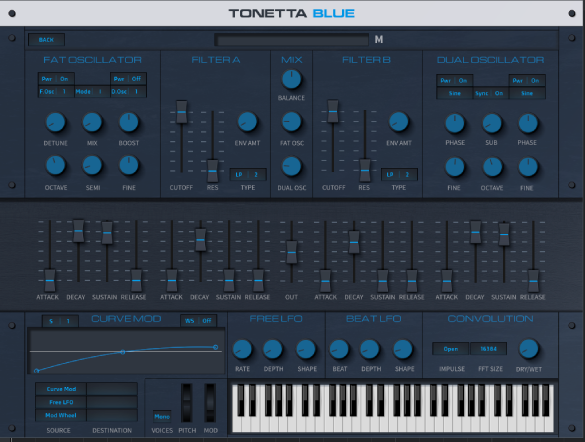Toggle the Fat Oscillator Pwr On switch

tap(56, 79)
